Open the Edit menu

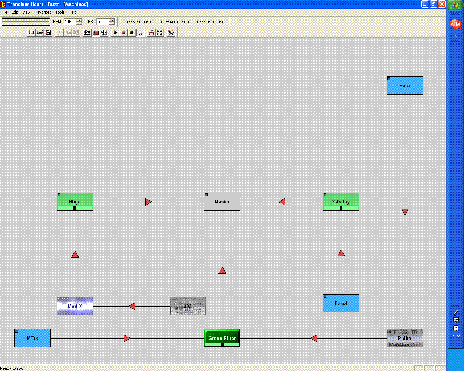15,12
